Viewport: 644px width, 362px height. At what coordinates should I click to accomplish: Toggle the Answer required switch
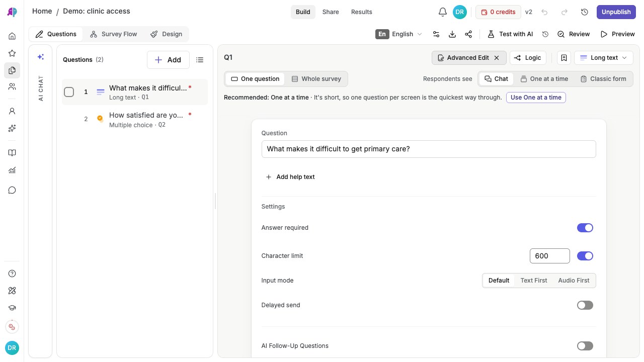[x=585, y=228]
